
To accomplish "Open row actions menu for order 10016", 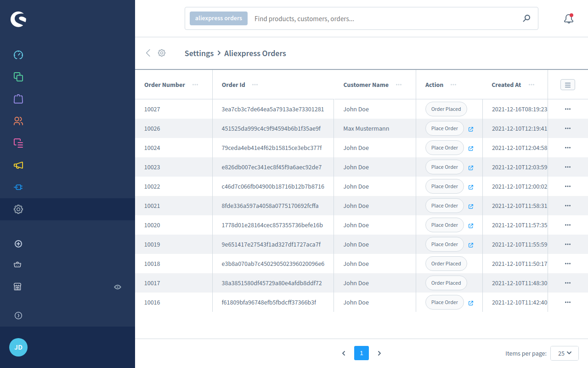I will [x=568, y=302].
